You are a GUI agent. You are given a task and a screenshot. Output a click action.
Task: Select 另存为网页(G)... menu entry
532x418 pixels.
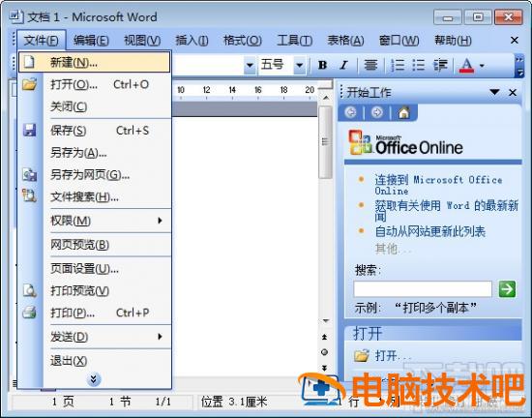coord(94,175)
